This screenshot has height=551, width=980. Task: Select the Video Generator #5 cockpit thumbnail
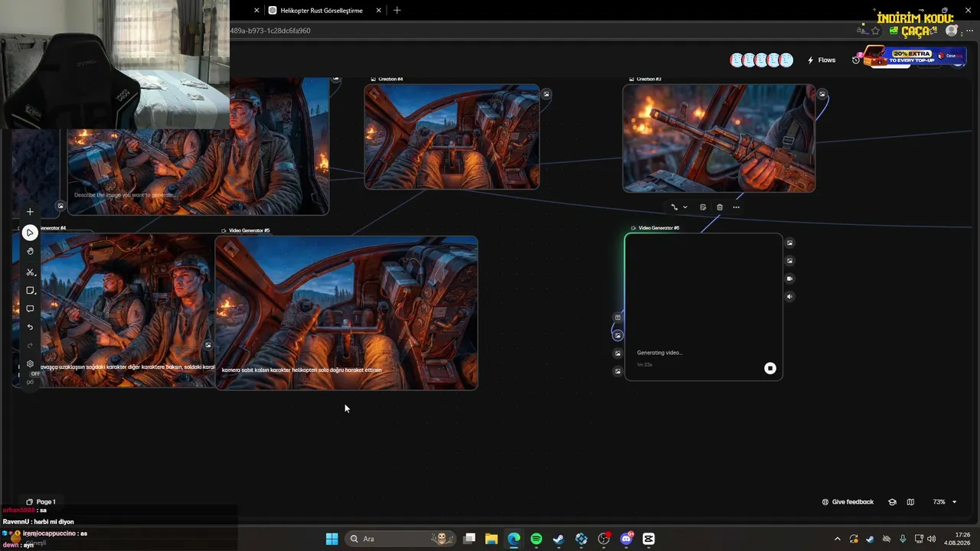(347, 313)
